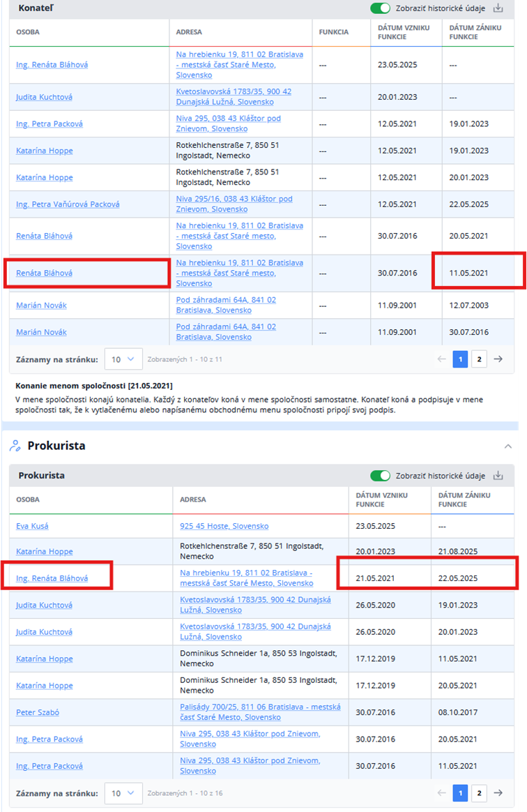
Task: Click date 21.08.2025 in Prokurista table
Action: point(457,552)
